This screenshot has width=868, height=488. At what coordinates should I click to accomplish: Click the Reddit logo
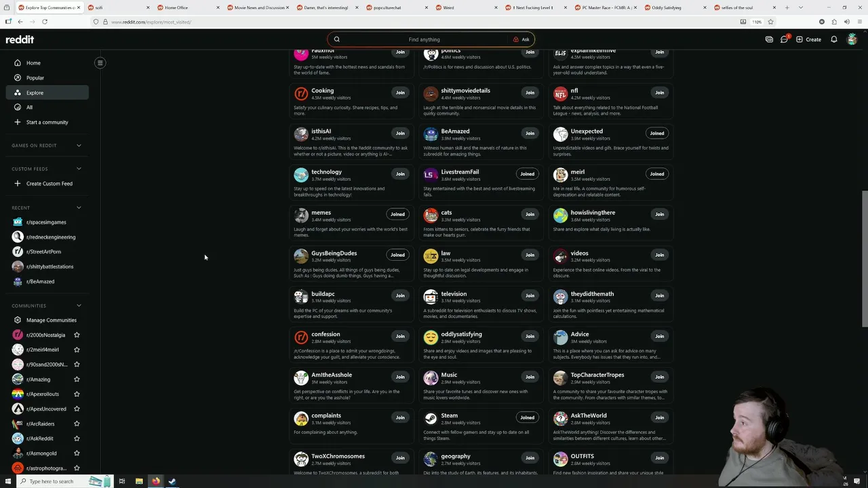tap(20, 39)
